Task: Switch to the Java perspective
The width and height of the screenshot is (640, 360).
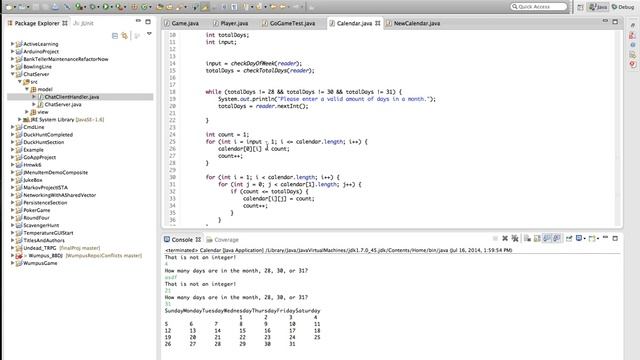Action: (x=598, y=7)
